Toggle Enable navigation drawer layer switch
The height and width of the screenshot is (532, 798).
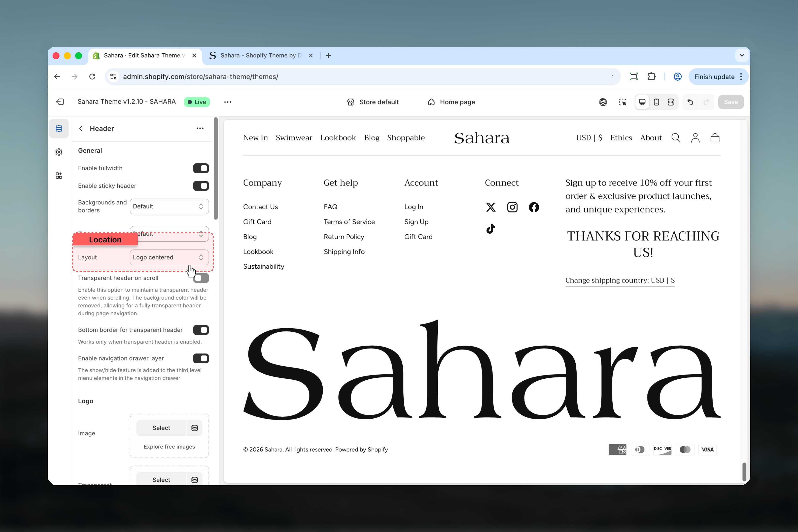coord(201,358)
